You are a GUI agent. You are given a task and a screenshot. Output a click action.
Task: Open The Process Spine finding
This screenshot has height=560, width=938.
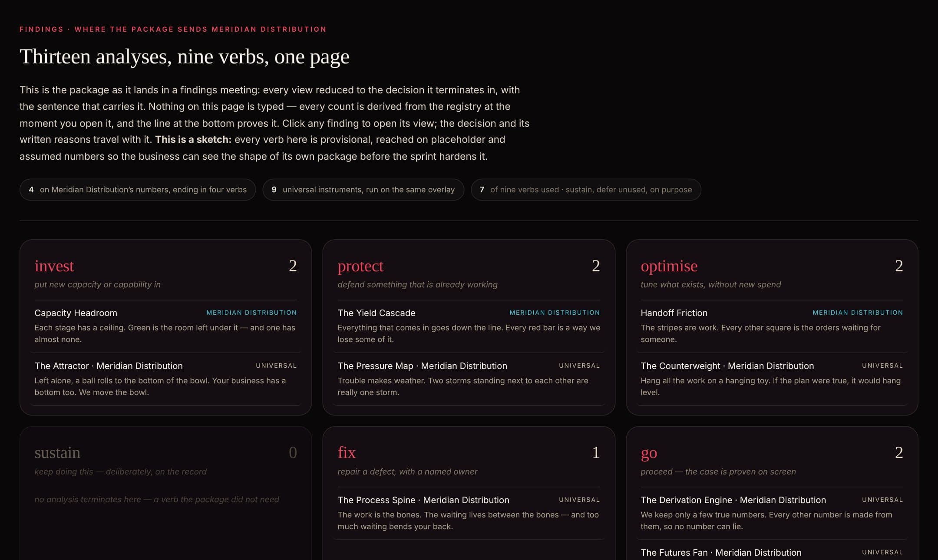[469, 513]
